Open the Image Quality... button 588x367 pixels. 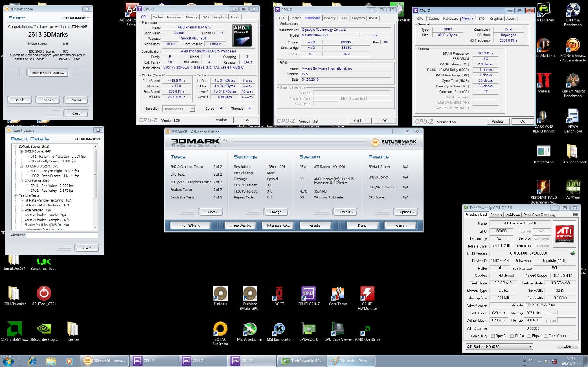pos(241,225)
